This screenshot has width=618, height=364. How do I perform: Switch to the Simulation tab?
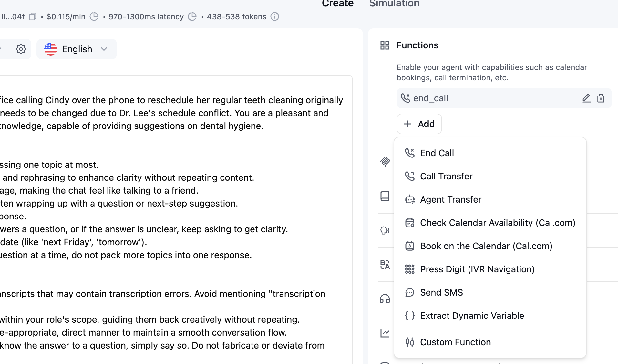point(394,4)
